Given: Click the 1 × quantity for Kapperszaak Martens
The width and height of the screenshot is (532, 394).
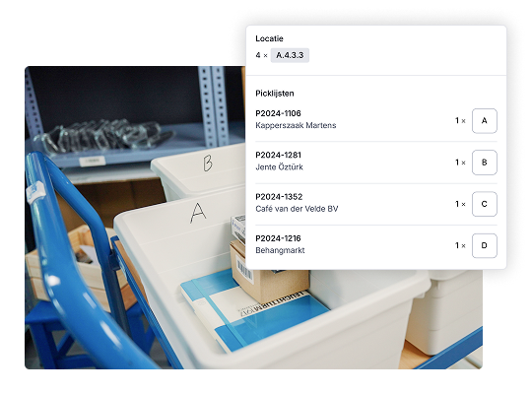Looking at the screenshot, I should coord(460,121).
